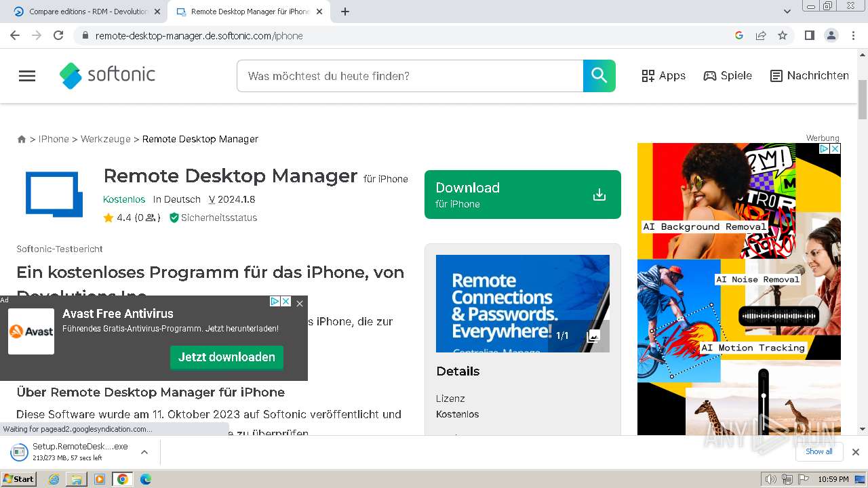This screenshot has height=488, width=868.
Task: Open the Chrome three-dot menu
Action: coord(854,35)
